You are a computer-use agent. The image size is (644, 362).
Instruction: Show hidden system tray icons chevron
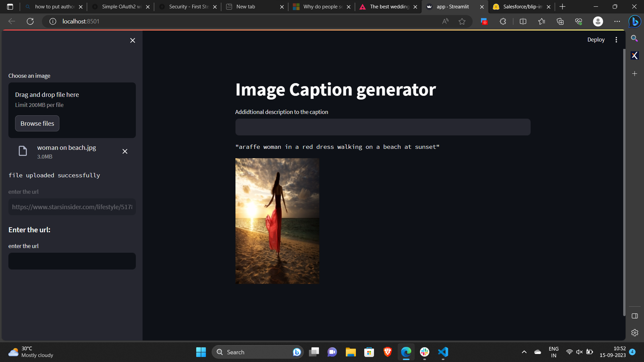coord(524,352)
